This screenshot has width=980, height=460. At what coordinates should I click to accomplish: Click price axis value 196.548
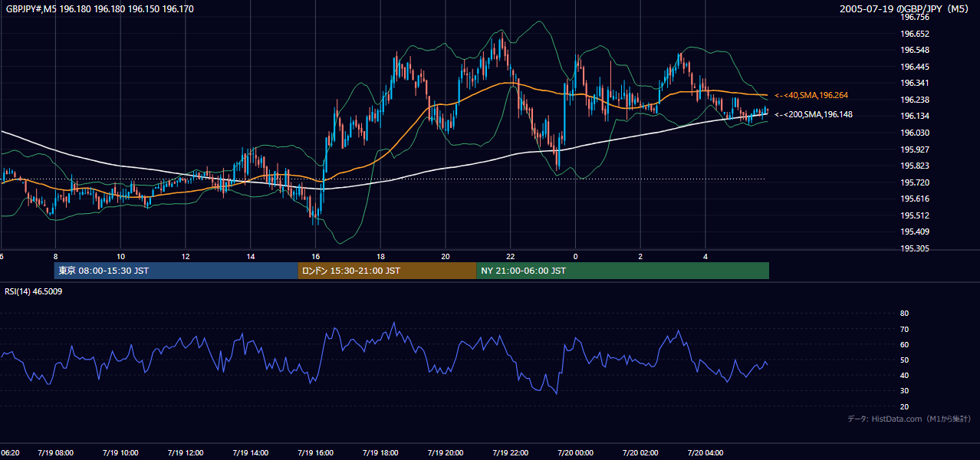point(914,50)
